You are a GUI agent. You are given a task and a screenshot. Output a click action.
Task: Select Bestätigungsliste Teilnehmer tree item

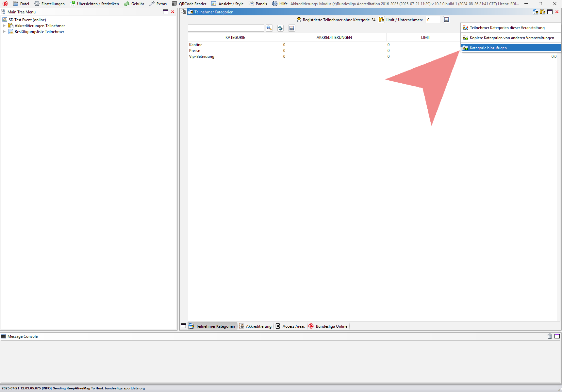39,32
